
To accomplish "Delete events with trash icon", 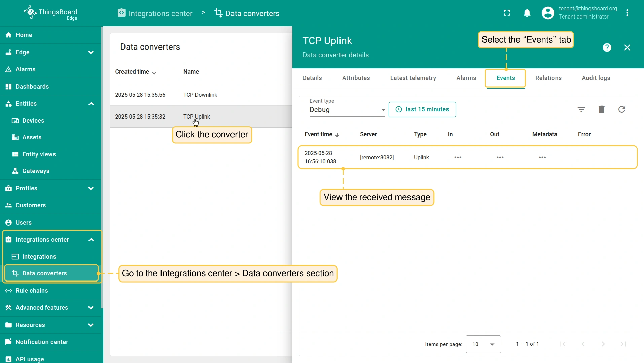I will [x=601, y=109].
